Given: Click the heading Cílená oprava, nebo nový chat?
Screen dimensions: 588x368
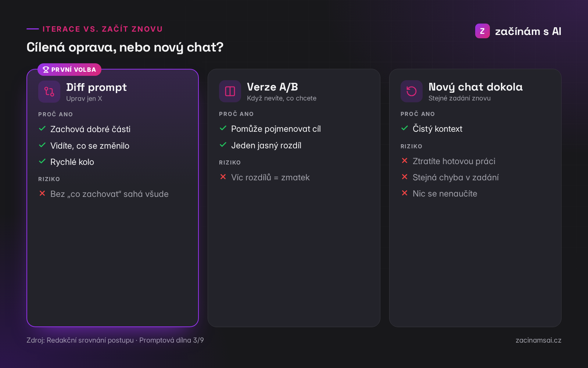Looking at the screenshot, I should (125, 47).
